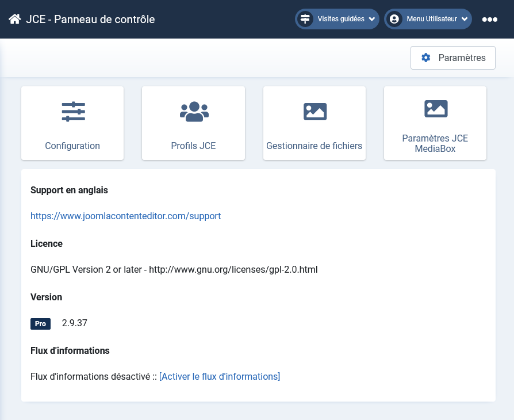Open the three-dots more options menu

(x=490, y=20)
